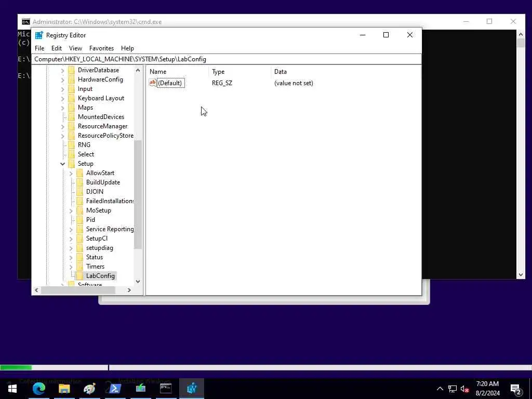Select the Timers key
Screen dimensions: 532x399
(x=95, y=267)
